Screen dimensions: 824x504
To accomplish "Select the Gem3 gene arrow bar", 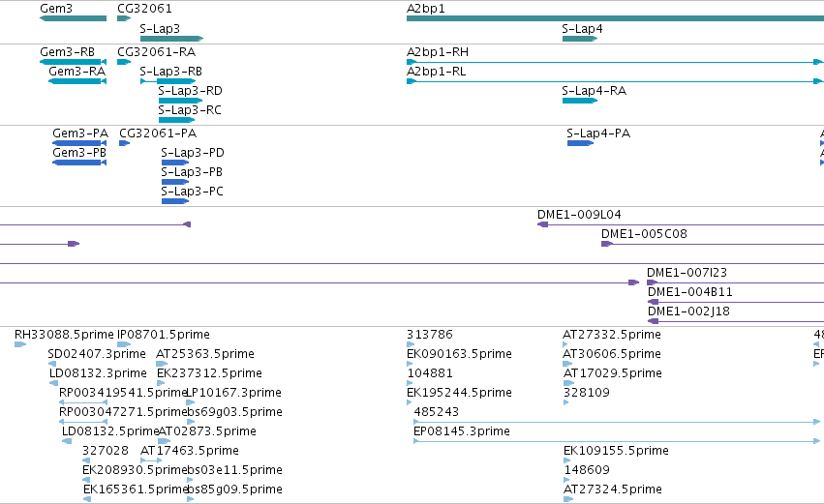I will click(73, 18).
